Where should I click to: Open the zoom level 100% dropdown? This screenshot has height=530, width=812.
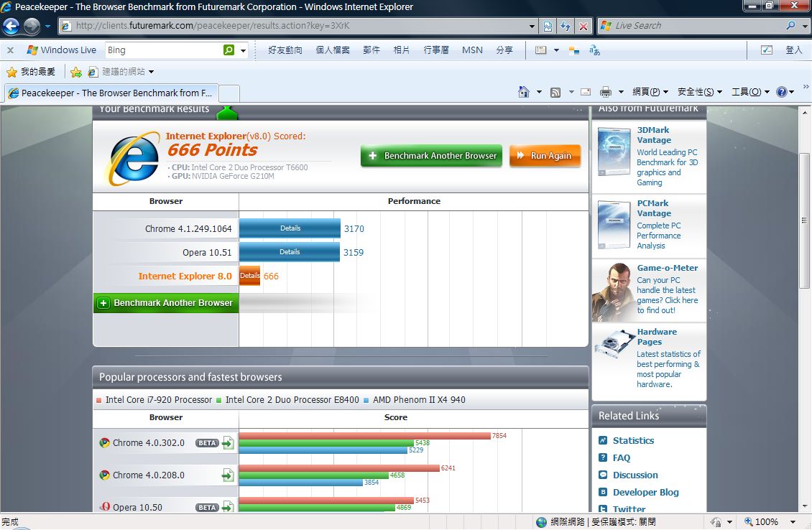(x=793, y=521)
